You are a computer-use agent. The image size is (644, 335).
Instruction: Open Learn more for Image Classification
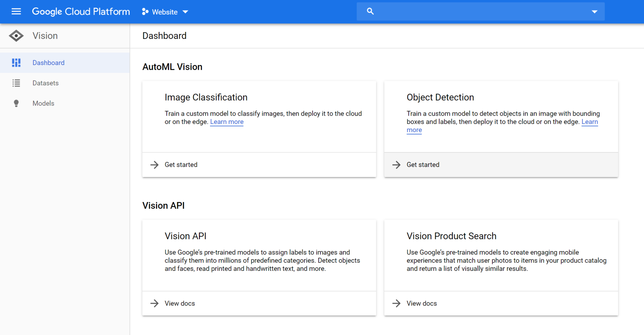click(x=226, y=122)
